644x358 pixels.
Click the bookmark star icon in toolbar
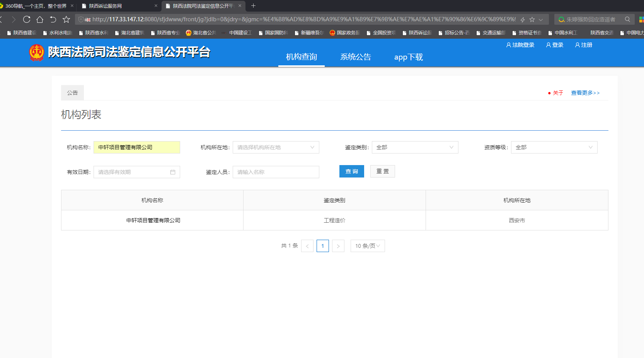point(66,19)
